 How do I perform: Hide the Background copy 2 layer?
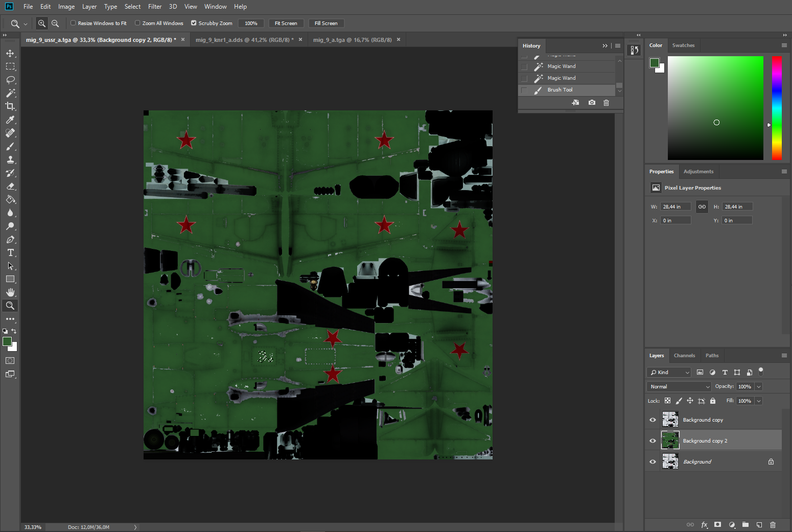(653, 441)
